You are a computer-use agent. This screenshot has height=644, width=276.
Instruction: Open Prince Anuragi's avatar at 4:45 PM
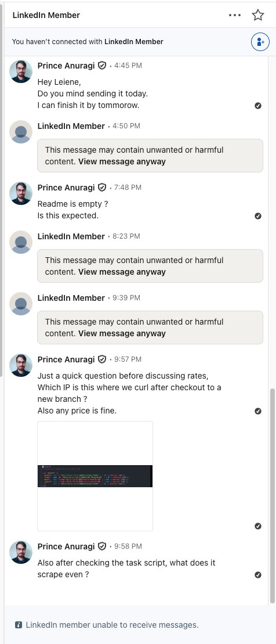[21, 71]
